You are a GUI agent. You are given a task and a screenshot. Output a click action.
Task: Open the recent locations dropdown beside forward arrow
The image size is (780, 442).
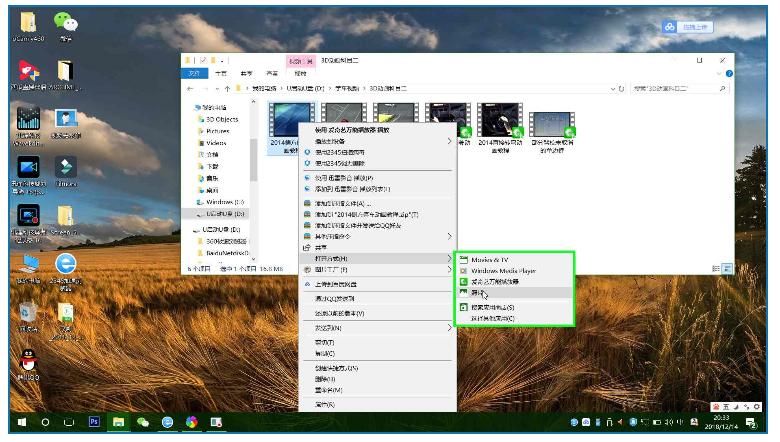(x=217, y=88)
